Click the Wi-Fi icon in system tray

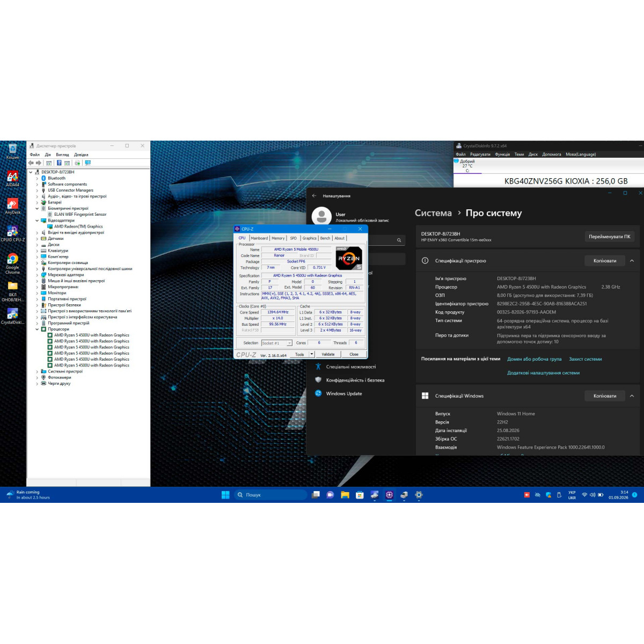point(584,495)
